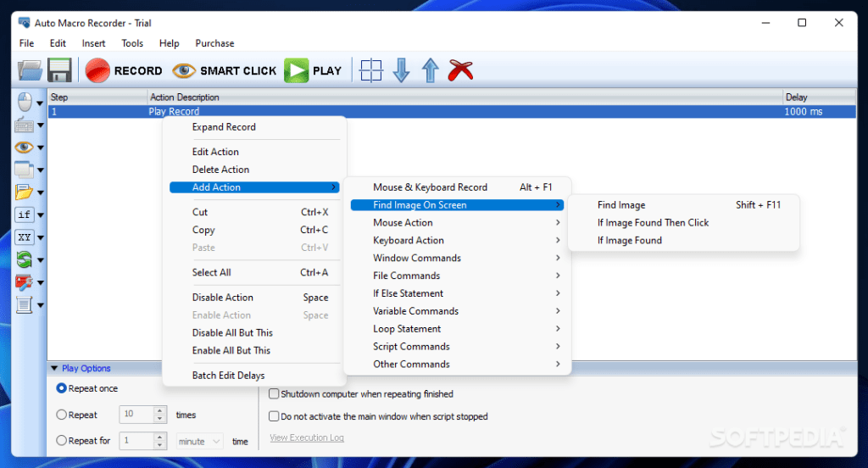Screen dimensions: 868x468
Task: Click the mouse action sidebar icon
Action: [x=25, y=103]
